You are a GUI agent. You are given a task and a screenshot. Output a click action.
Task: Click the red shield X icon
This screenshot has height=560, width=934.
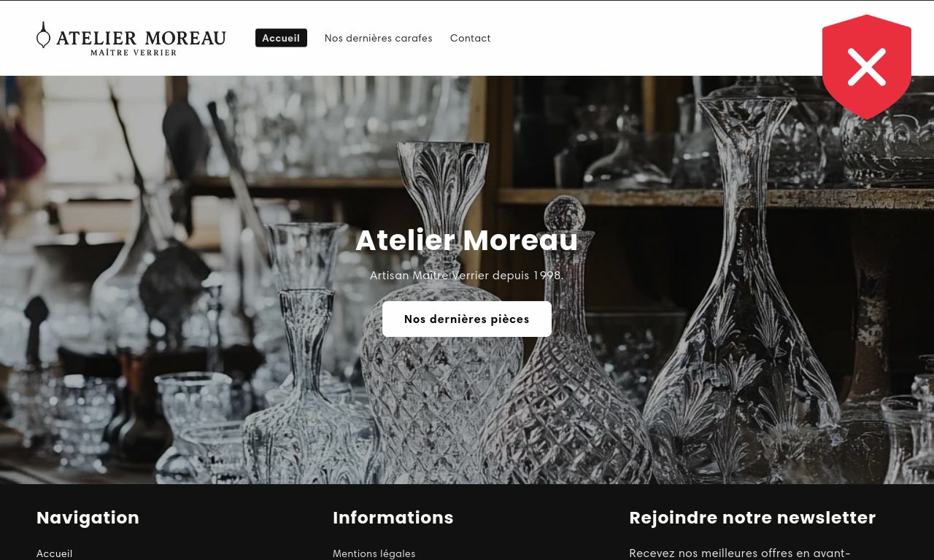866,66
